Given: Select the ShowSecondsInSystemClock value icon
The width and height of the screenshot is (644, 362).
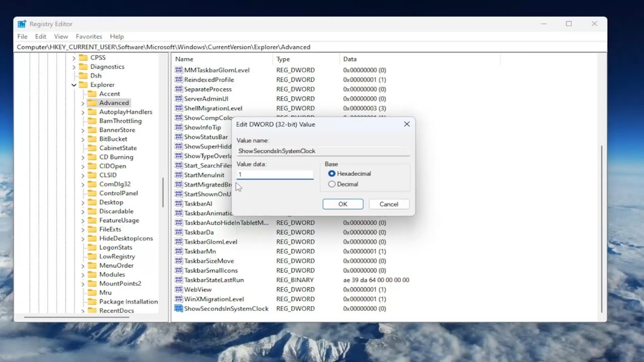Looking at the screenshot, I should click(179, 309).
